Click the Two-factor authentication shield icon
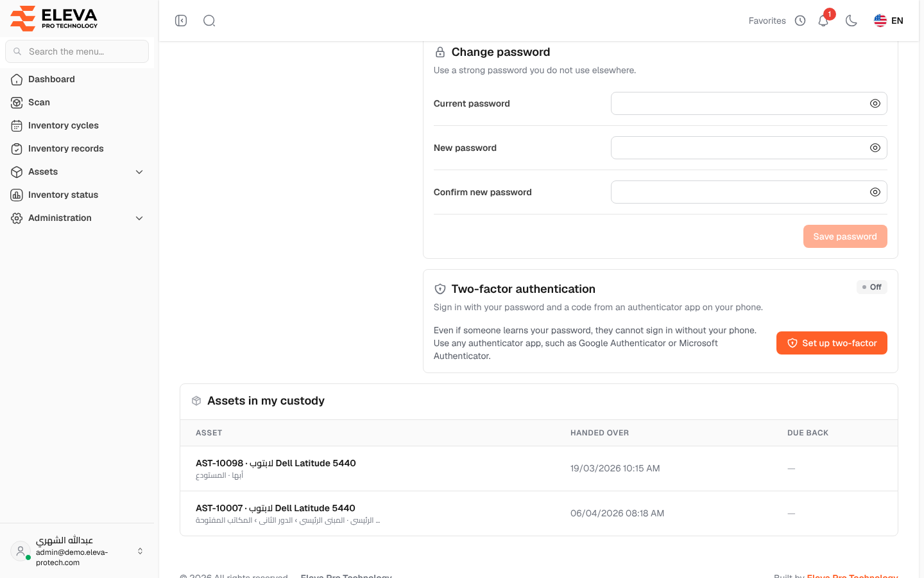 [440, 289]
